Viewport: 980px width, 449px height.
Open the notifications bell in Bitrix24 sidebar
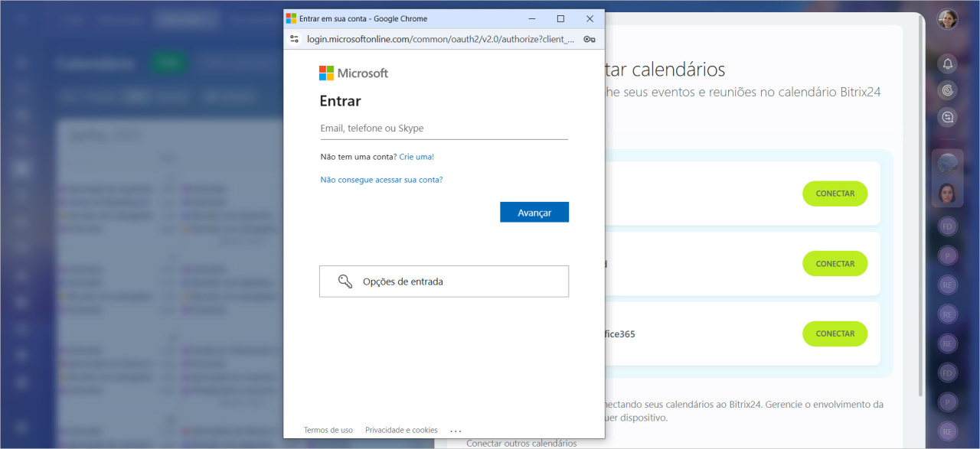point(948,63)
